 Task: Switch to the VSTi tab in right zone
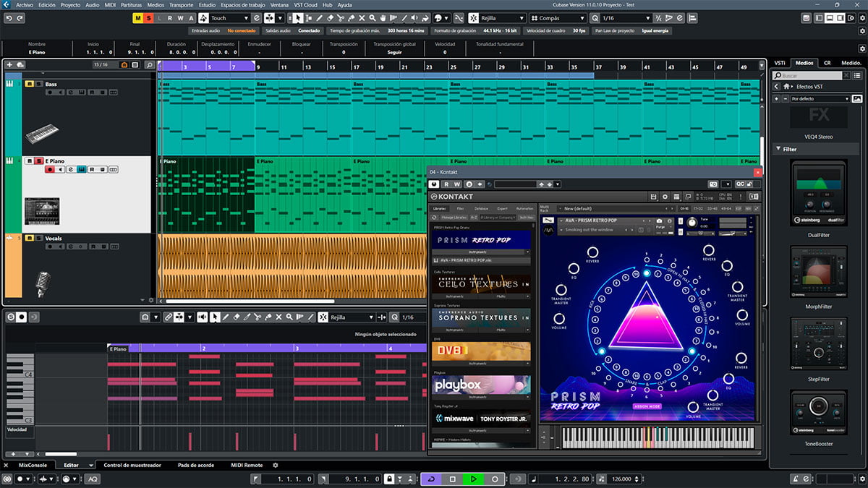[780, 63]
